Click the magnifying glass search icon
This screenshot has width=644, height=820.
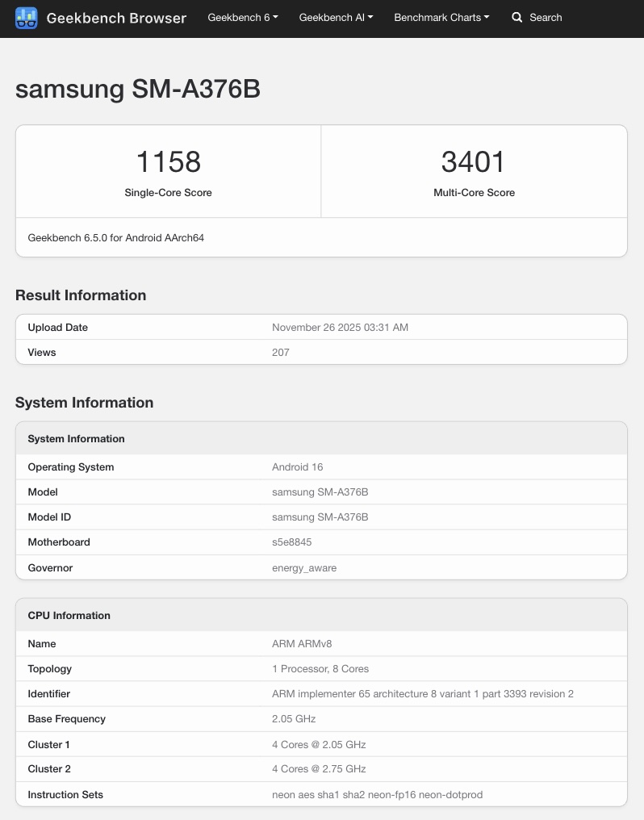[x=517, y=18]
